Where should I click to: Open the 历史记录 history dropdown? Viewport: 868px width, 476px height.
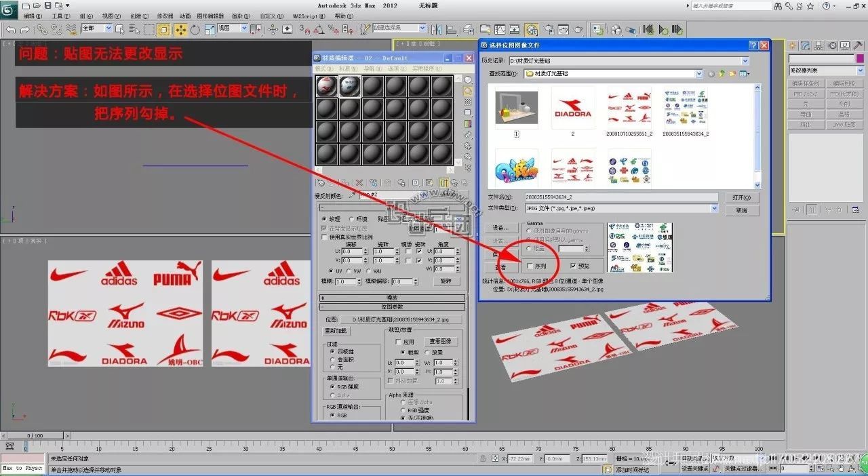tap(745, 61)
